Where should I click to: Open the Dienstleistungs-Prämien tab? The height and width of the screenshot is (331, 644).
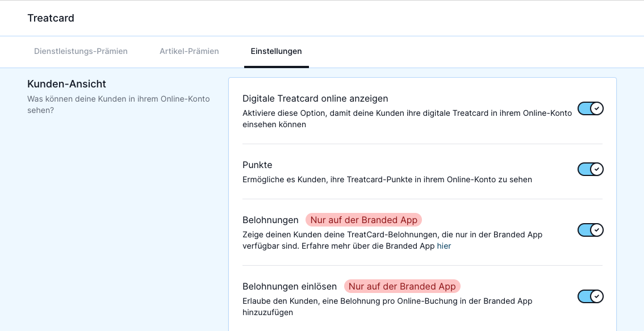pos(81,51)
